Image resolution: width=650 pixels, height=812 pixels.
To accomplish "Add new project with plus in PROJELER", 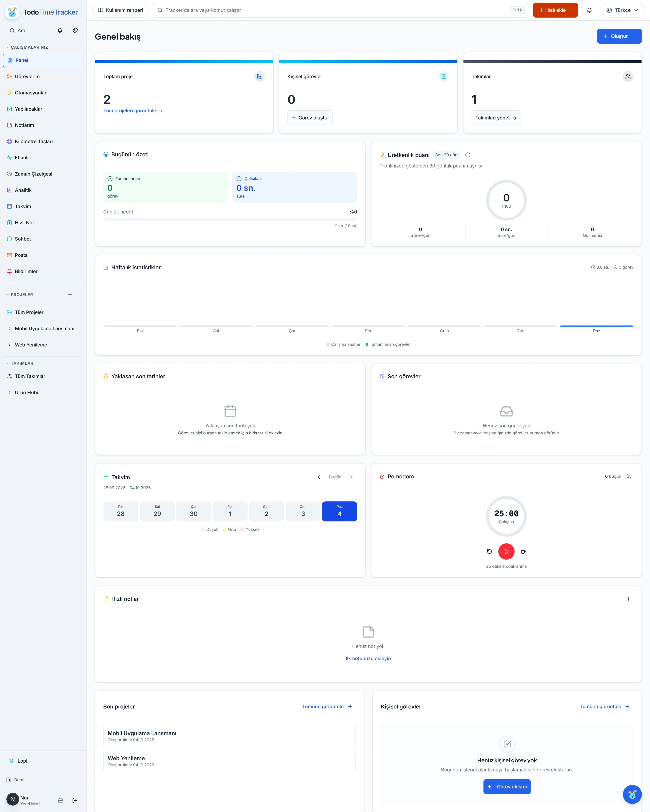I will click(70, 295).
